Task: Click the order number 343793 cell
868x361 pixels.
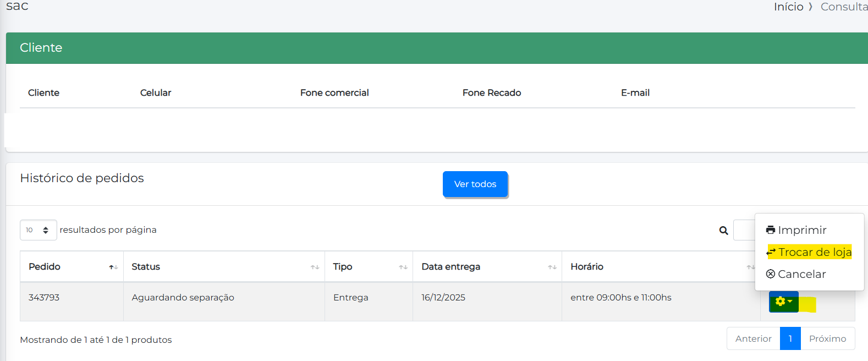Action: (x=44, y=297)
